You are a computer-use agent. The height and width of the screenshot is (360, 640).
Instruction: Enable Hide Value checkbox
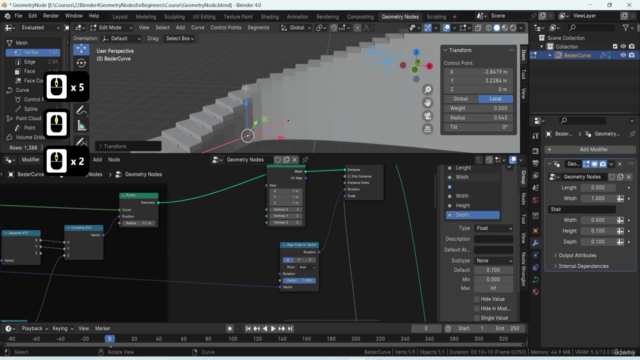[476, 299]
